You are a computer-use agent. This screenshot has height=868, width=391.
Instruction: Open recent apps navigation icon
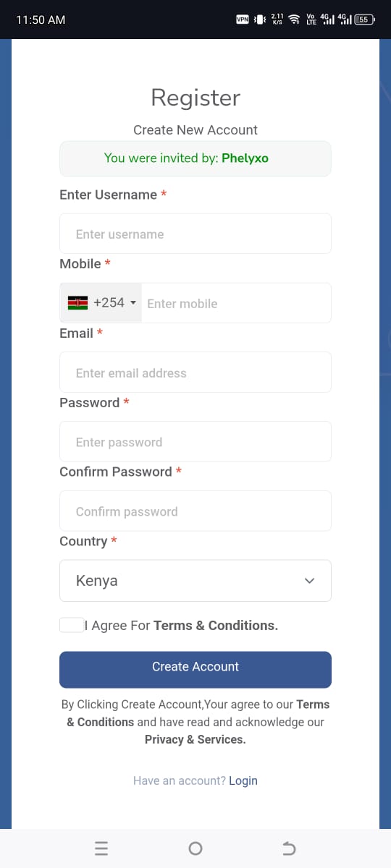(x=101, y=848)
